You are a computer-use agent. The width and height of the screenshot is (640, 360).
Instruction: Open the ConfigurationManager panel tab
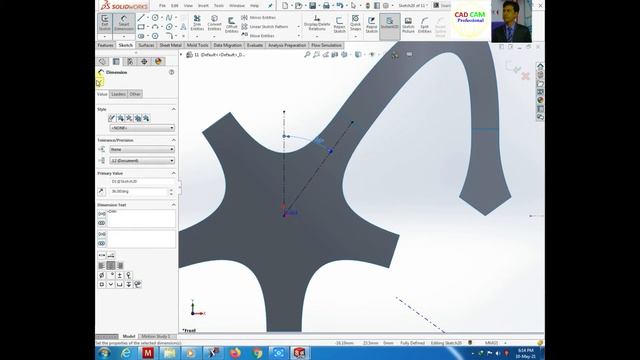point(130,61)
